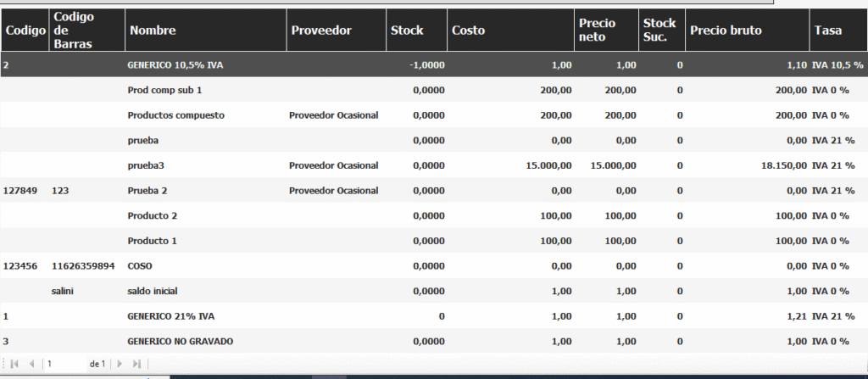
Task: Jump to last page arrow
Action: pyautogui.click(x=136, y=364)
